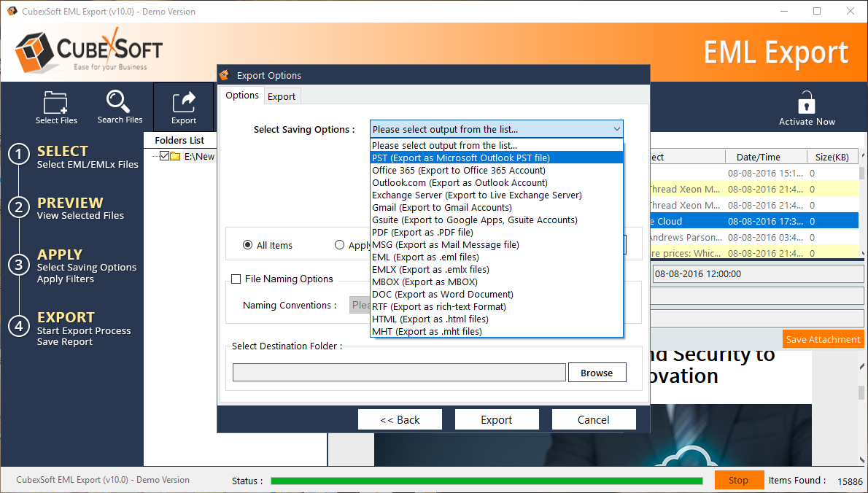Click the CubexSoft logo icon

tap(34, 50)
